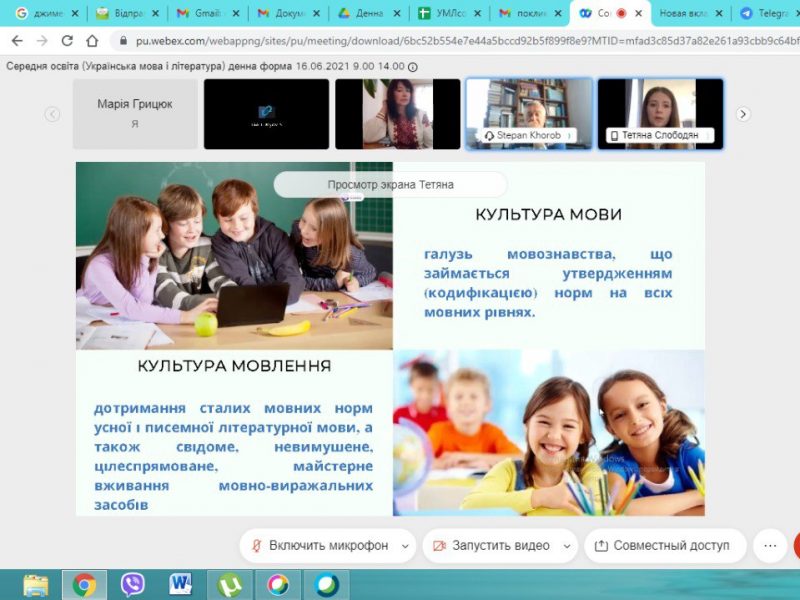This screenshot has height=600, width=800.
Task: Unmute with the Включить микрофон button
Action: 320,546
